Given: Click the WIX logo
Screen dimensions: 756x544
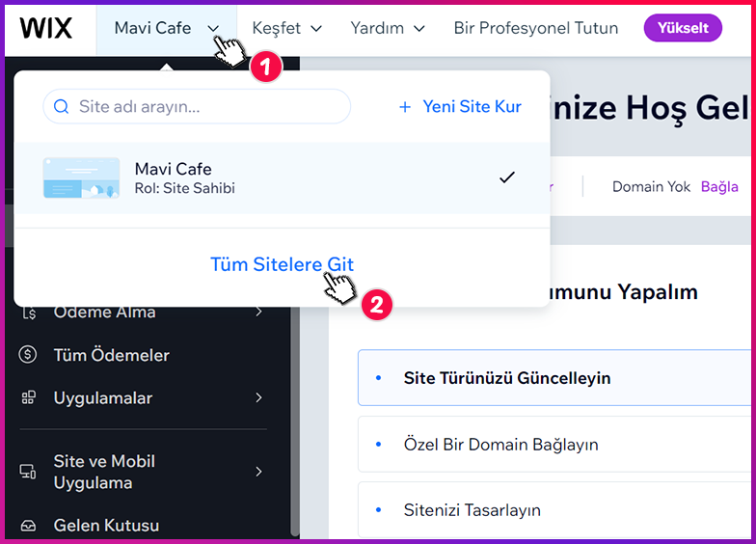Looking at the screenshot, I should point(46,28).
